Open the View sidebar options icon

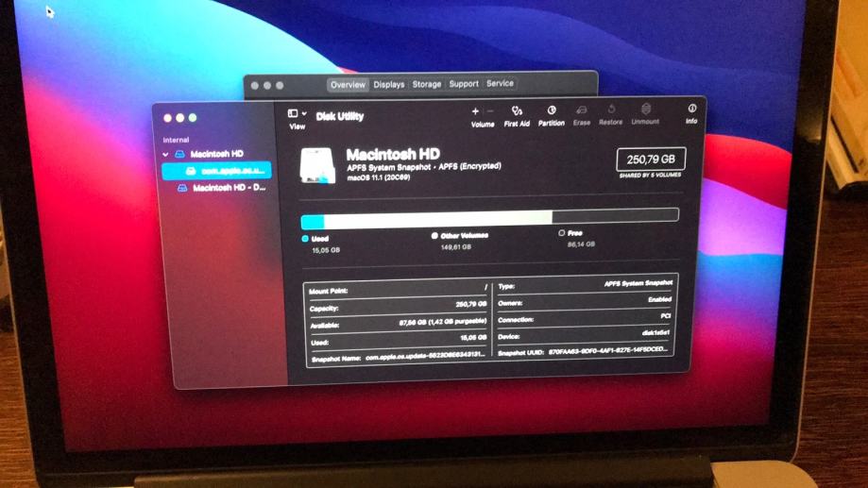293,113
